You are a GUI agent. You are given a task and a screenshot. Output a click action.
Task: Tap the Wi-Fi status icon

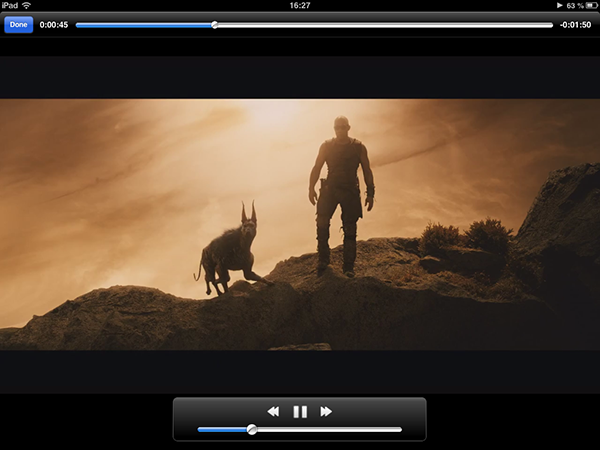click(x=26, y=5)
